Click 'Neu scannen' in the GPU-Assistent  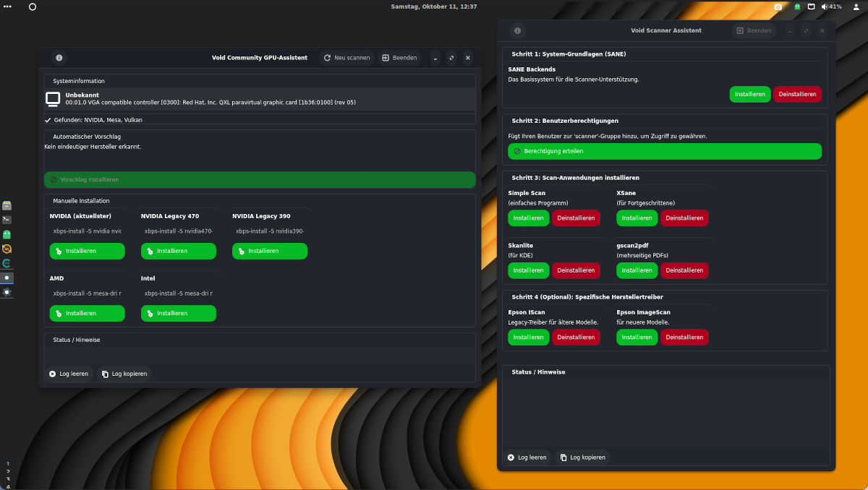(346, 58)
